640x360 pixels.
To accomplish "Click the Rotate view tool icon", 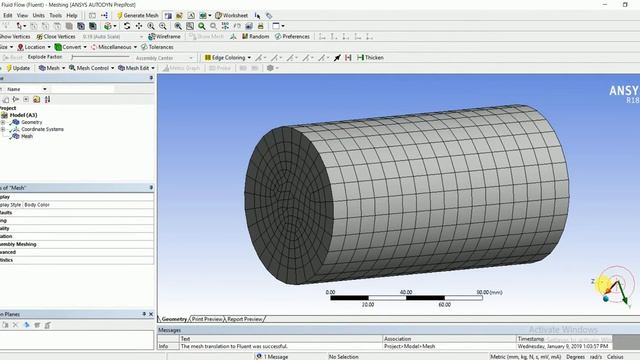I will (127, 26).
